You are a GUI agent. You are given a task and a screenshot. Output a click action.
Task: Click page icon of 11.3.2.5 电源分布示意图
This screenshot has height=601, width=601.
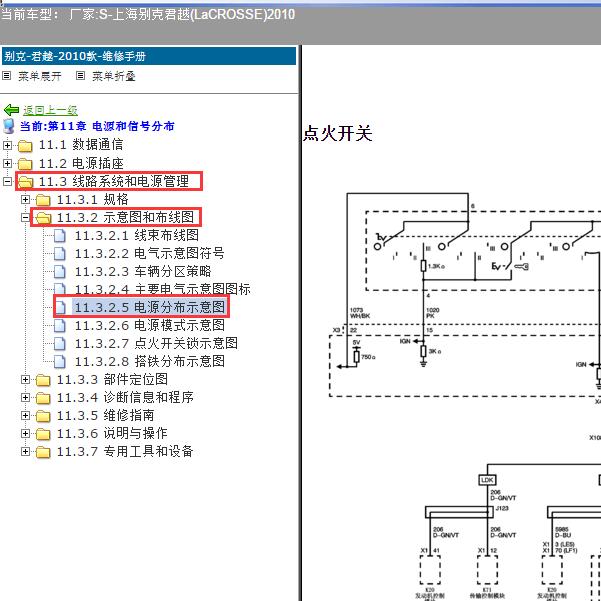pos(61,307)
